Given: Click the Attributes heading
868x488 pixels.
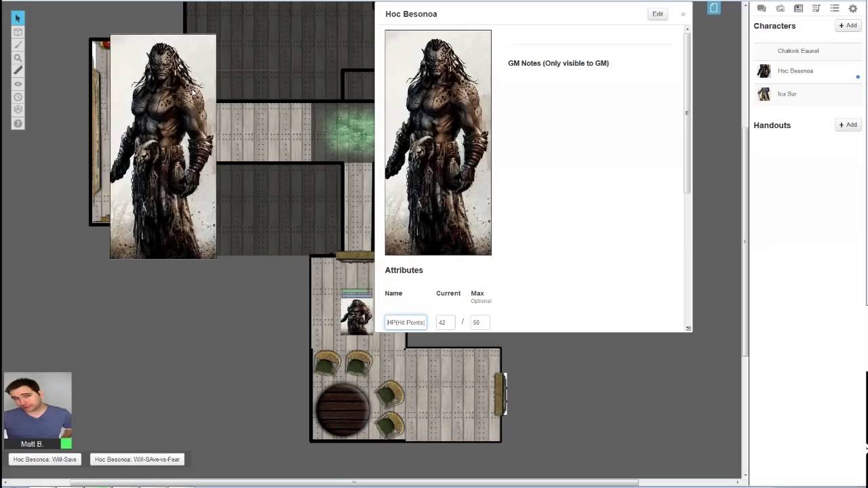Looking at the screenshot, I should [x=403, y=270].
